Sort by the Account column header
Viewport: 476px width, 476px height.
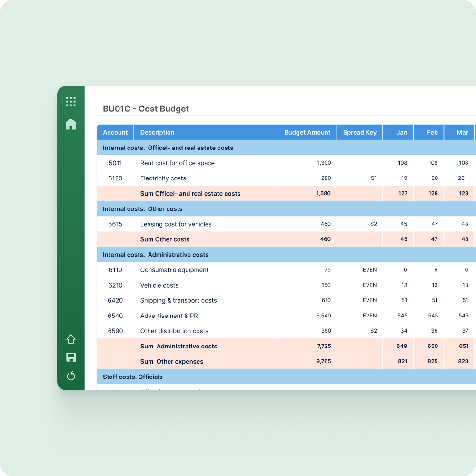115,132
